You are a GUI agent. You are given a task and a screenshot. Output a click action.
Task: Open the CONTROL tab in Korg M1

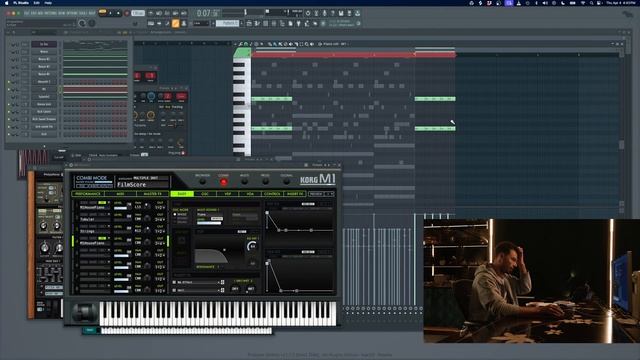[x=272, y=194]
